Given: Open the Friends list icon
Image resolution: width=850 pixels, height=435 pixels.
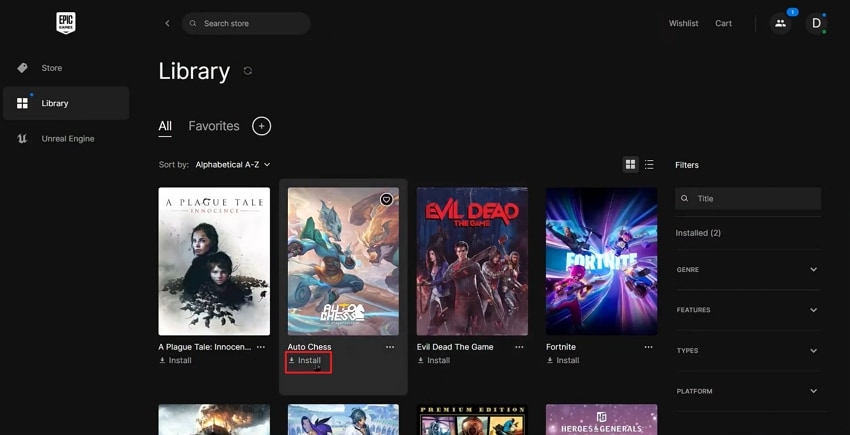Looking at the screenshot, I should [x=781, y=23].
